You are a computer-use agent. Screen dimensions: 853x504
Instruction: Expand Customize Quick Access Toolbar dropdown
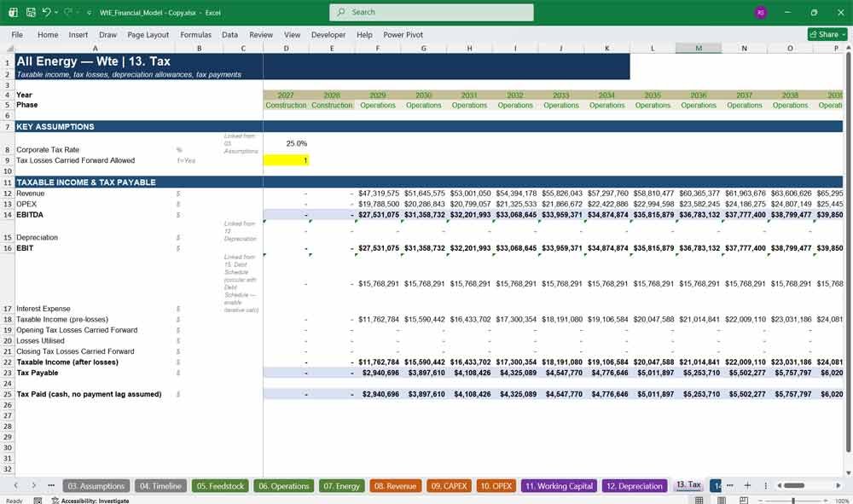pyautogui.click(x=89, y=13)
